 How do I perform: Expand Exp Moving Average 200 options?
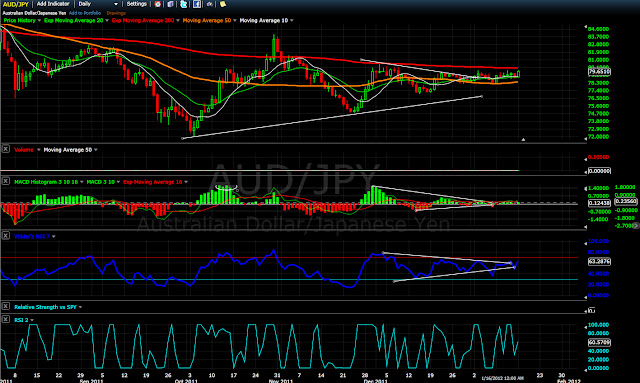178,20
